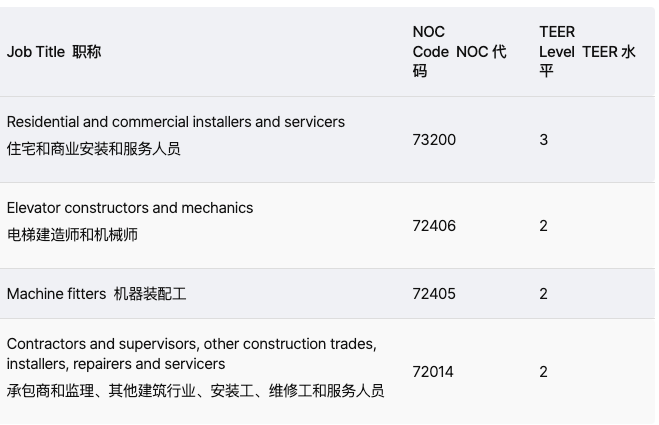Select Elevator constructors and mechanics title
Screen dimensions: 659x425
click(x=130, y=208)
